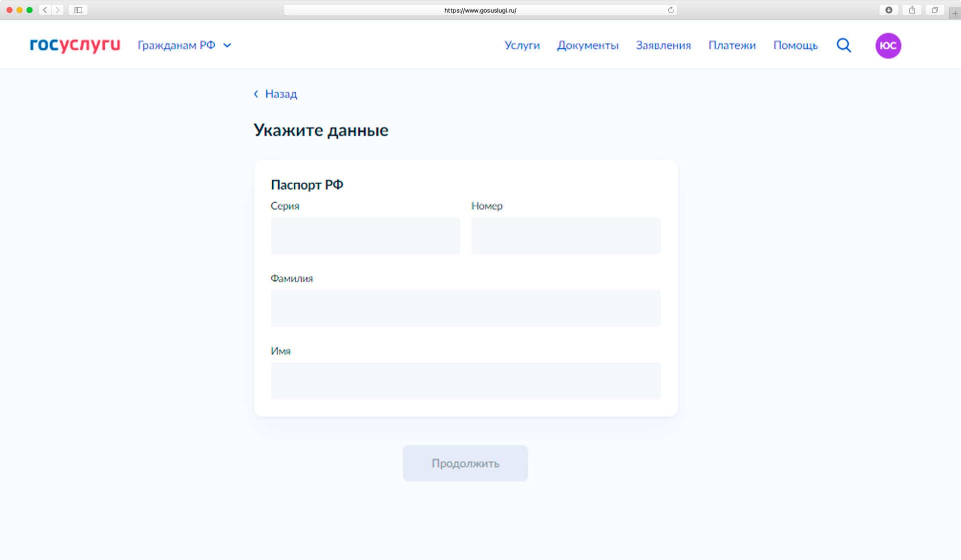
Task: Click the Safari address bar URL
Action: click(x=480, y=10)
